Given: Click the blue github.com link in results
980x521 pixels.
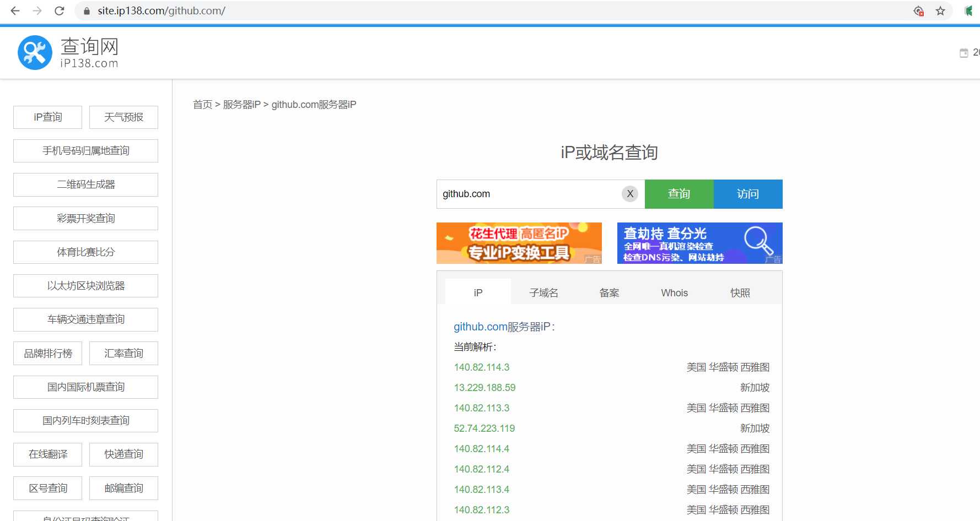Looking at the screenshot, I should (481, 327).
